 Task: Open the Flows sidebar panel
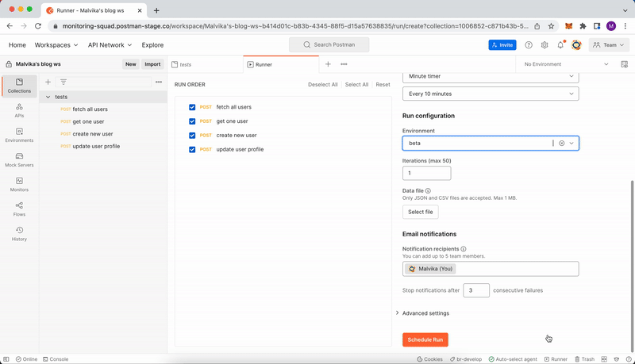coord(19,209)
